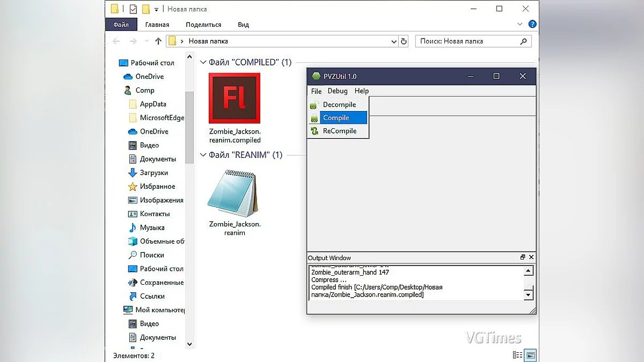
Task: Click Zombie_outerarm_hand 147 output line
Action: coord(350,272)
